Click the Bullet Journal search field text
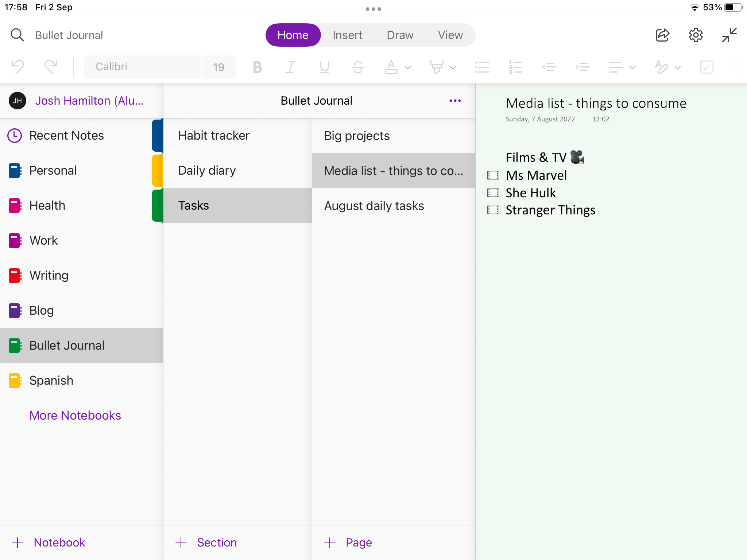Screen dimensions: 747x560 [x=69, y=35]
